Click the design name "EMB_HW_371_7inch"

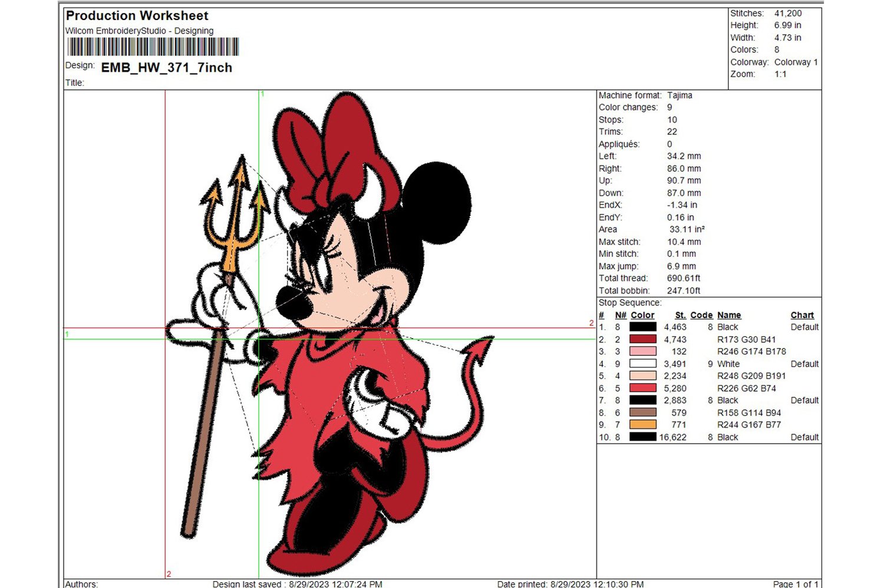(x=167, y=68)
